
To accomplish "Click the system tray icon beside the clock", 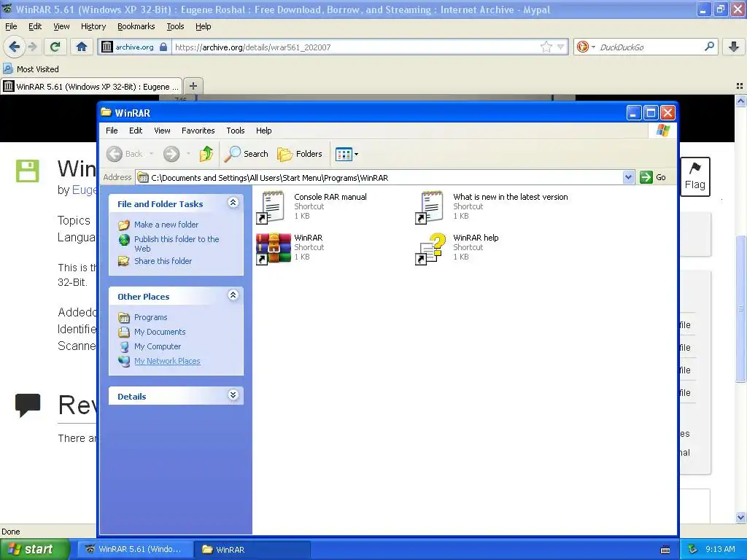I will (x=693, y=549).
